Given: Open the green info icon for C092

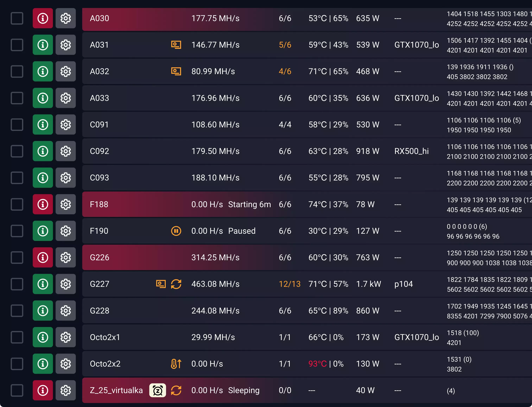Looking at the screenshot, I should (43, 151).
